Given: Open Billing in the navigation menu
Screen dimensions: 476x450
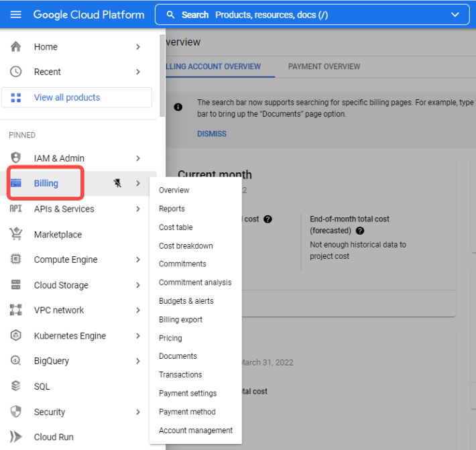Looking at the screenshot, I should [x=46, y=183].
